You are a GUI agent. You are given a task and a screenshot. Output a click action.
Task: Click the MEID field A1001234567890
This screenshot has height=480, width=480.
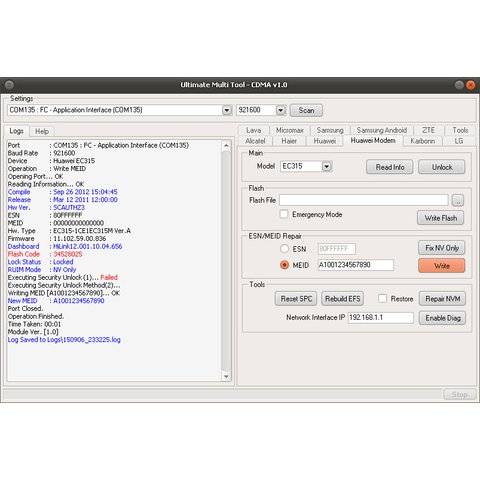[x=356, y=265]
